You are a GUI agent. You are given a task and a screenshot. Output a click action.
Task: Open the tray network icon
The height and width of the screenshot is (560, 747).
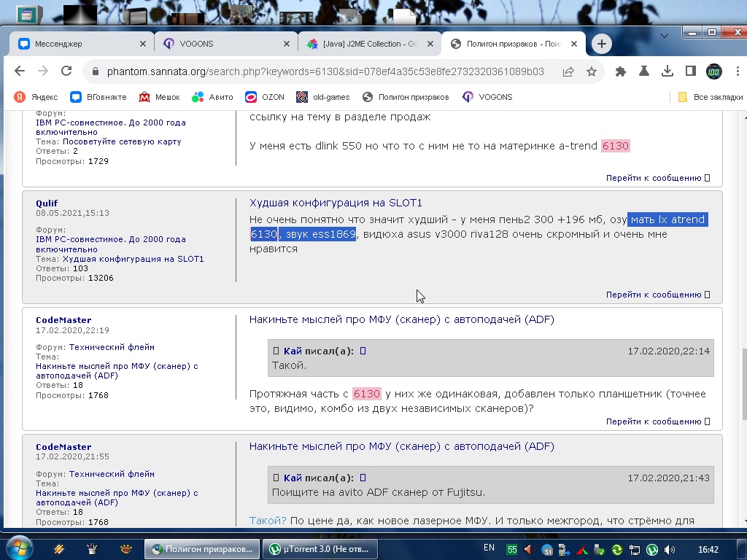[x=634, y=550]
